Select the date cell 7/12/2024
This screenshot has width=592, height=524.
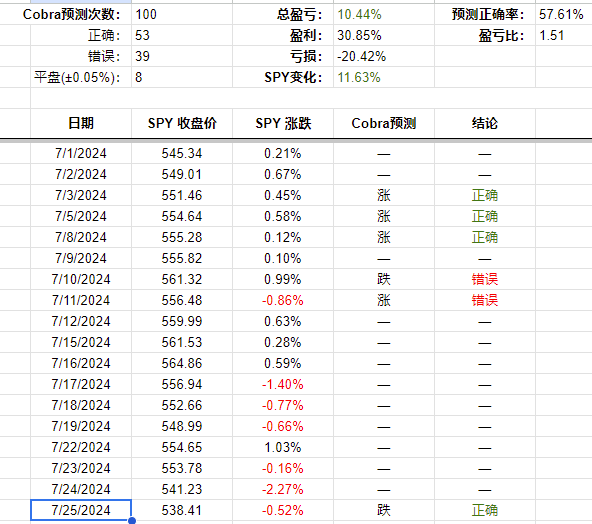tap(81, 321)
